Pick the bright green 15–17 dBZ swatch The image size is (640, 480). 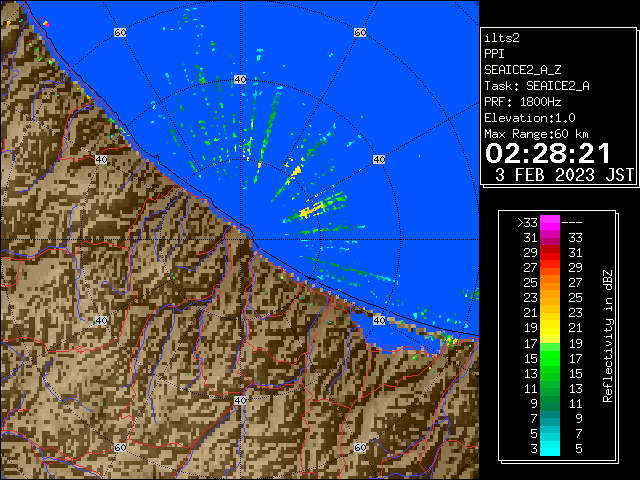point(550,358)
